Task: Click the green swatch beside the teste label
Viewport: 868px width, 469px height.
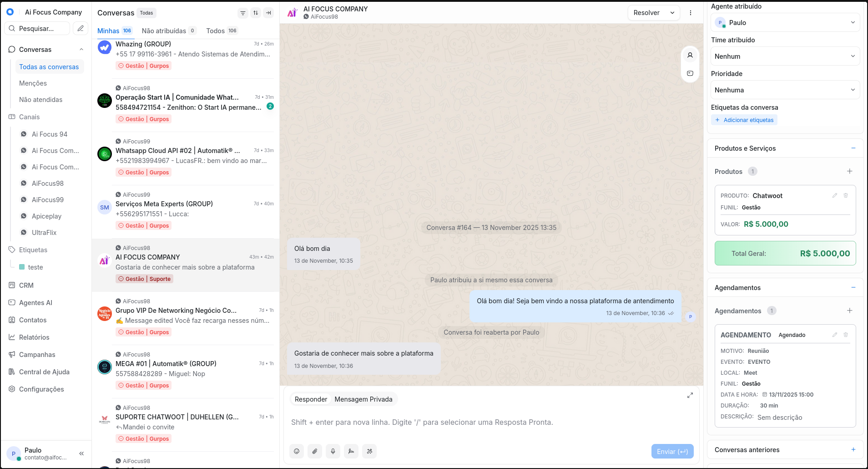Action: [x=22, y=267]
